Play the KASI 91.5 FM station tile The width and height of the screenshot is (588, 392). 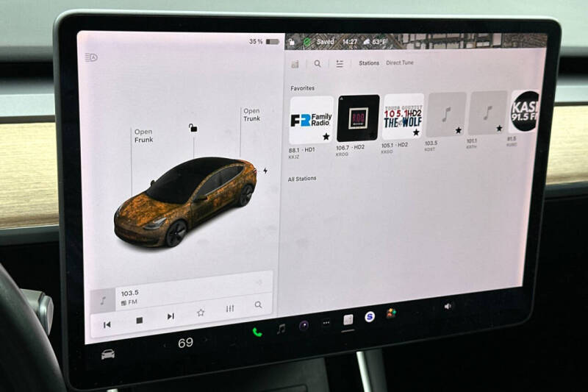click(x=525, y=111)
